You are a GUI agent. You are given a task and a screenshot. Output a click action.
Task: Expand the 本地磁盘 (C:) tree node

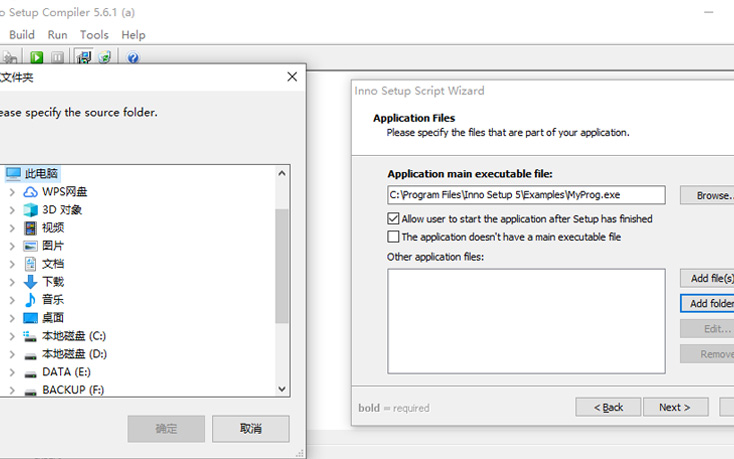click(12, 336)
